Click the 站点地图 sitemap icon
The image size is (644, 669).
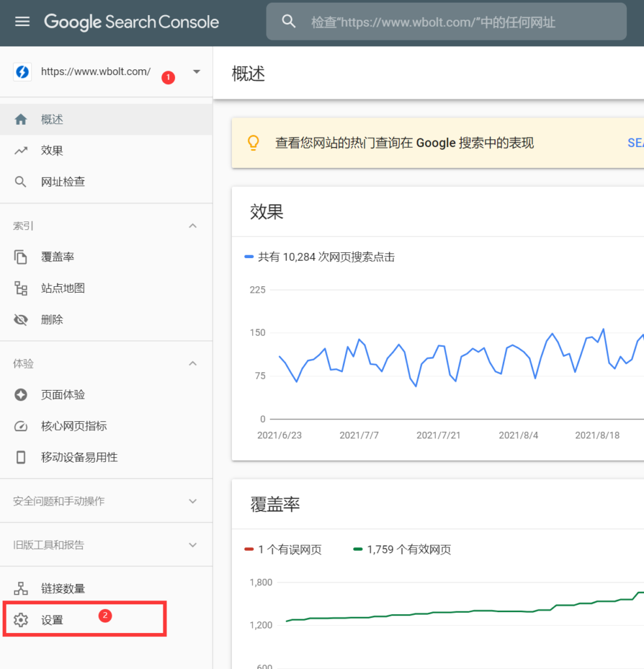pyautogui.click(x=21, y=288)
